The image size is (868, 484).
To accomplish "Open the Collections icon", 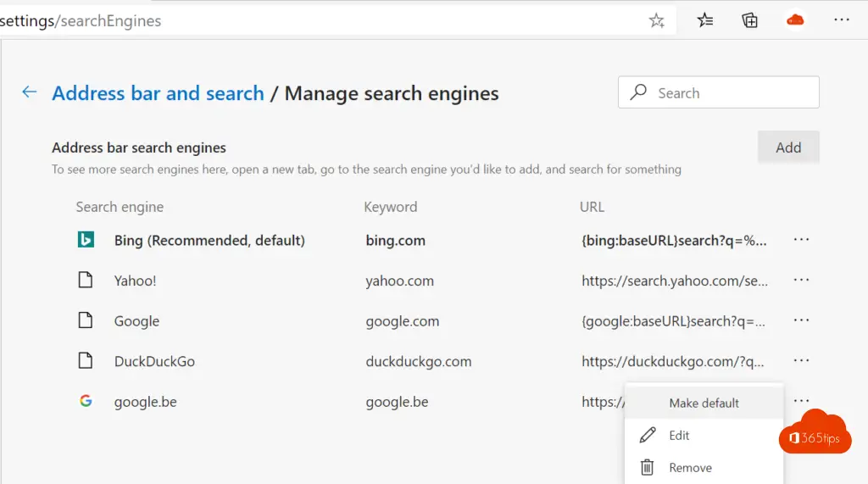I will pos(749,20).
